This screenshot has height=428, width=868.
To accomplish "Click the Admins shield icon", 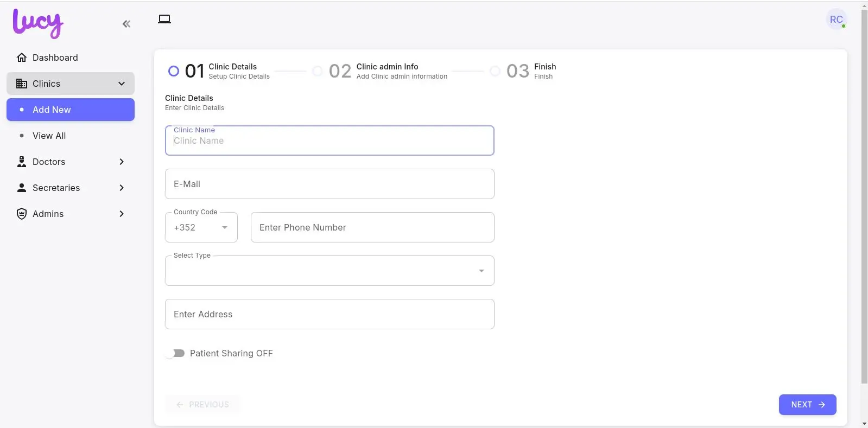I will [x=22, y=214].
